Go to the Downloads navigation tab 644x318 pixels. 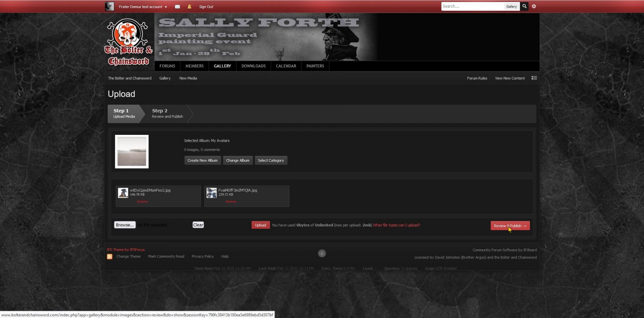(x=253, y=66)
